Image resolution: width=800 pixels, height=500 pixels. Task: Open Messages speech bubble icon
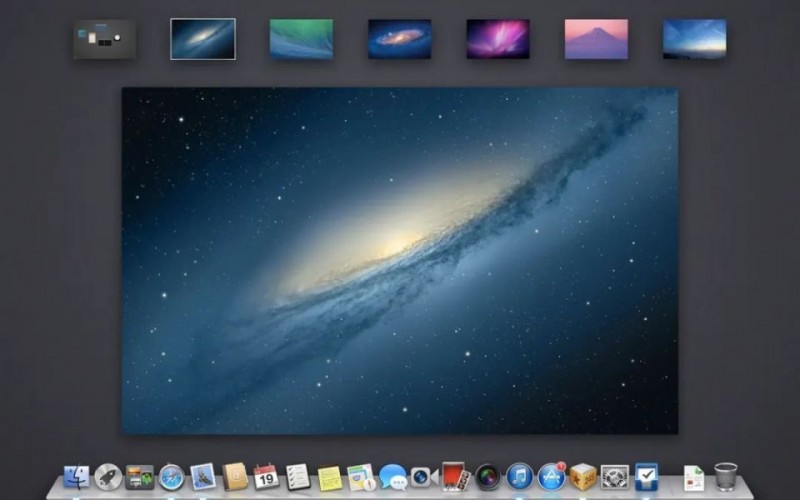[x=392, y=477]
